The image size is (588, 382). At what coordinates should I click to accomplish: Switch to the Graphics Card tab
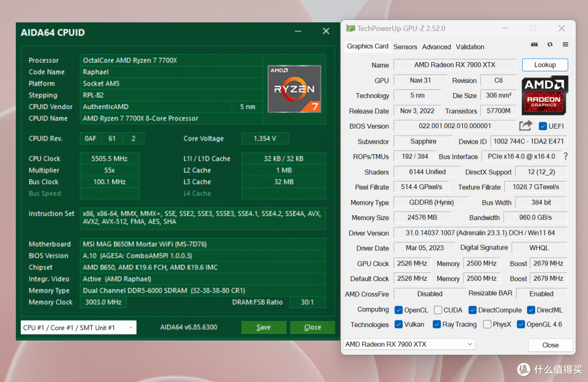(x=367, y=46)
